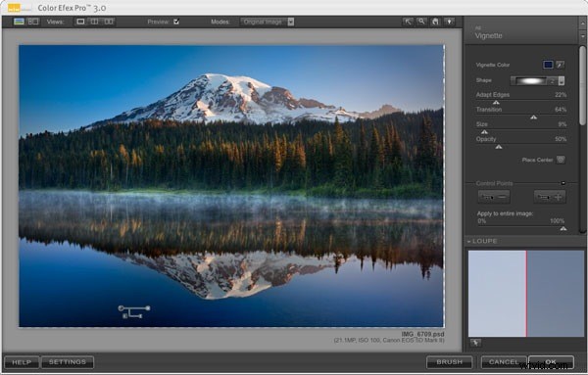
Task: Click the Nik logo in title bar
Action: pos(20,8)
